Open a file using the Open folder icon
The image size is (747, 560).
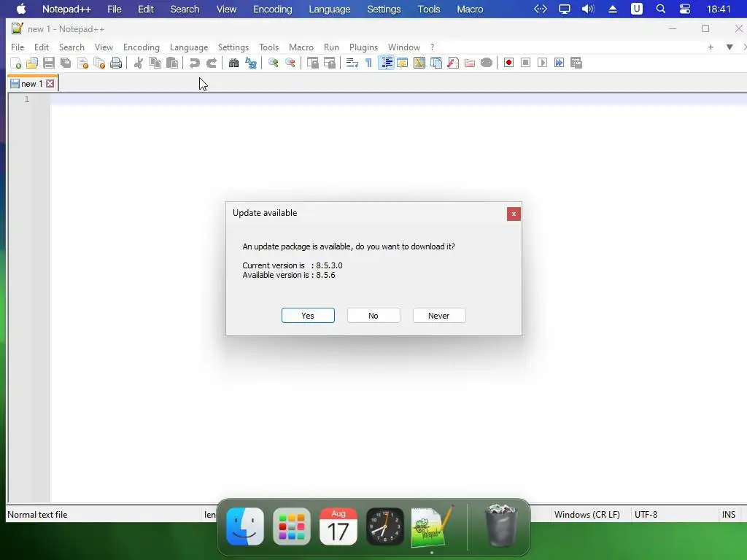pyautogui.click(x=32, y=63)
